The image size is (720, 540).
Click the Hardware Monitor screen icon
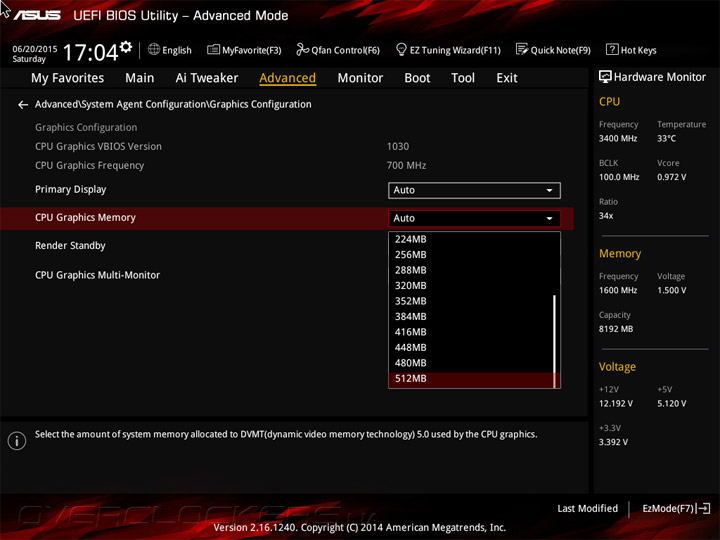[x=605, y=77]
